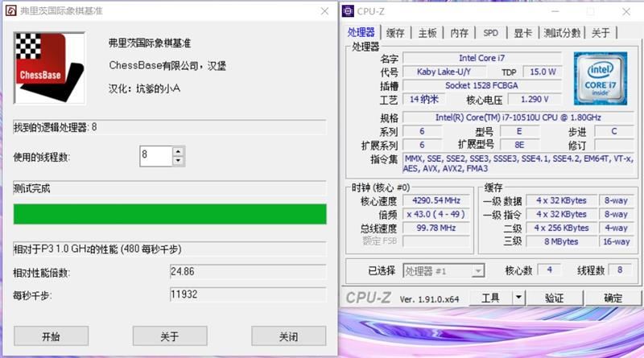Open the 内存 tab in CPU-Z

(x=459, y=33)
